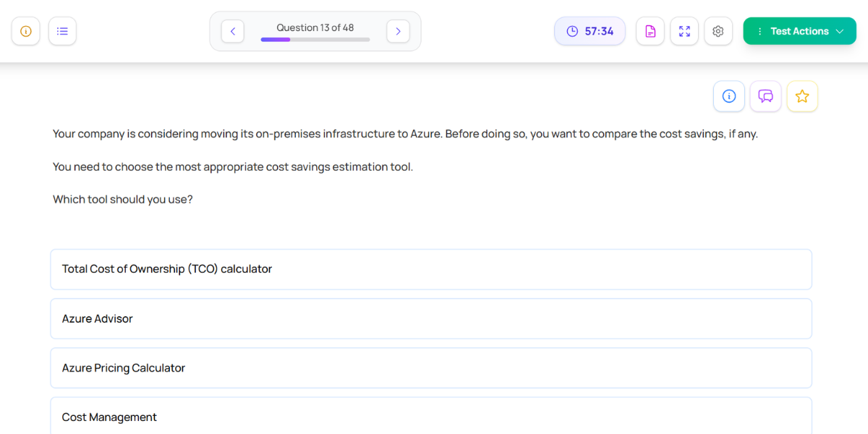The image size is (868, 434).
Task: Go to previous question arrow
Action: 232,31
